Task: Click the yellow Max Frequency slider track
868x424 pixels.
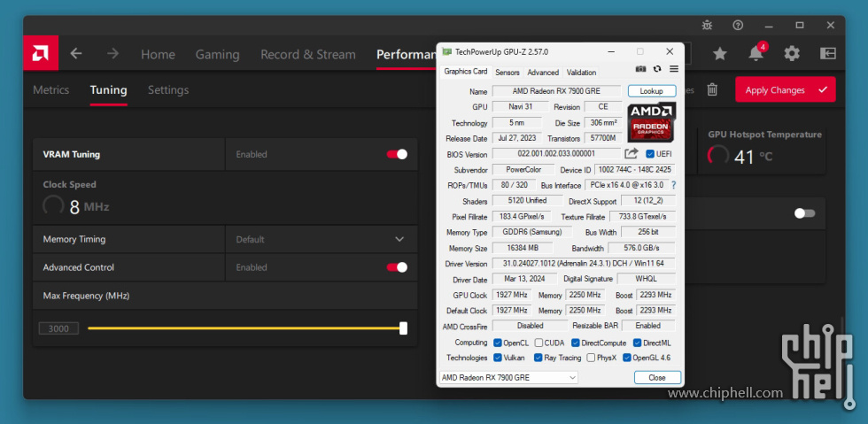Action: (244, 328)
